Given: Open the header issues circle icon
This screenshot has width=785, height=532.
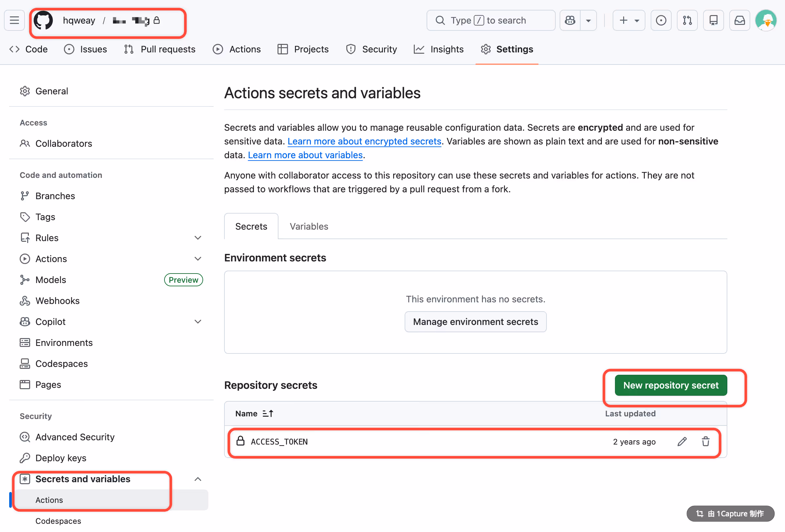Looking at the screenshot, I should [x=661, y=21].
